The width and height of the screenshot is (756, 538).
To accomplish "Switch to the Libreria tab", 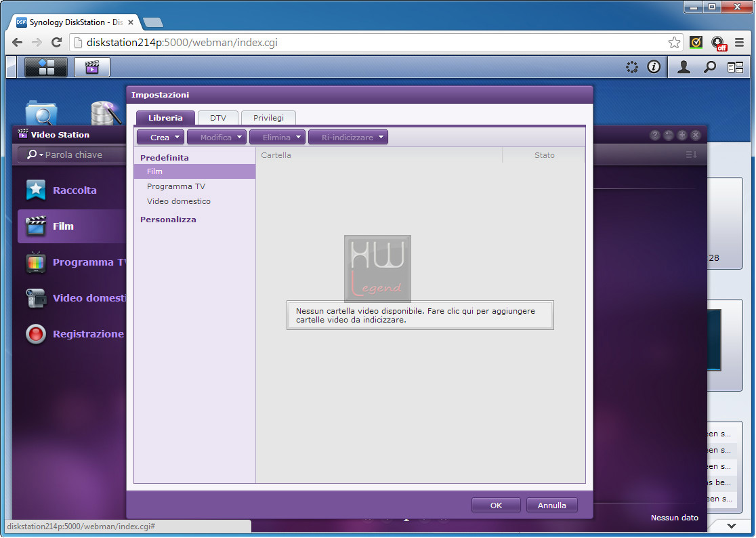I will [165, 118].
